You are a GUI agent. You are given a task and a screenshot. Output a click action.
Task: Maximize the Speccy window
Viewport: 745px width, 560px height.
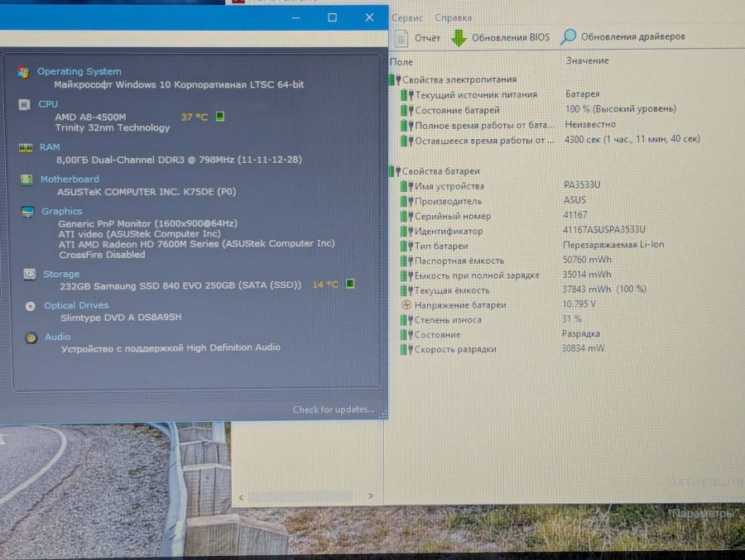333,17
